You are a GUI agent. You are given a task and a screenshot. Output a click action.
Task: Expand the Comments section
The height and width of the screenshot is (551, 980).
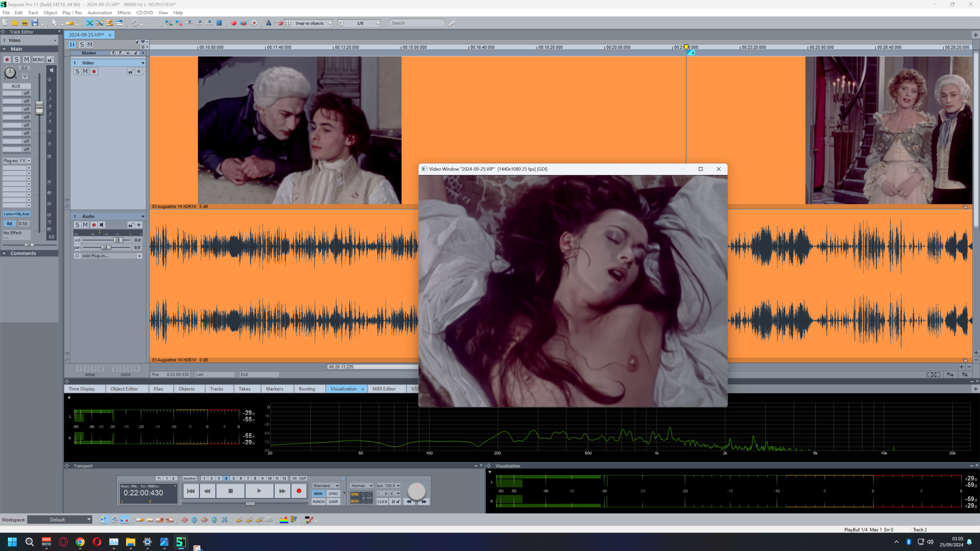pyautogui.click(x=4, y=253)
